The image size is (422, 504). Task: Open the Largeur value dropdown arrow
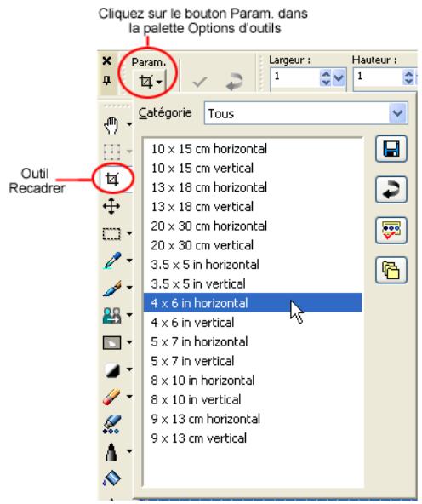click(339, 77)
